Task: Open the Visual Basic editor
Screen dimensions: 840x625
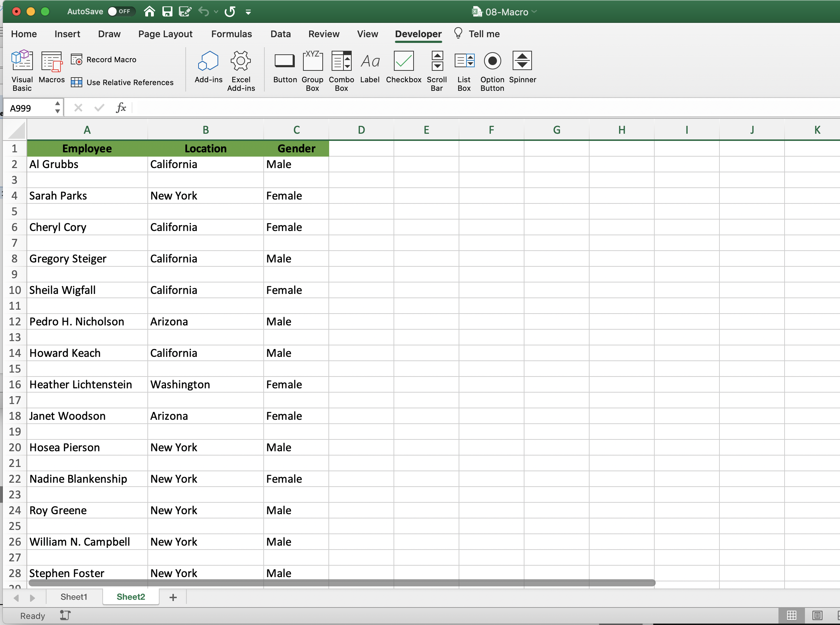Action: [22, 71]
